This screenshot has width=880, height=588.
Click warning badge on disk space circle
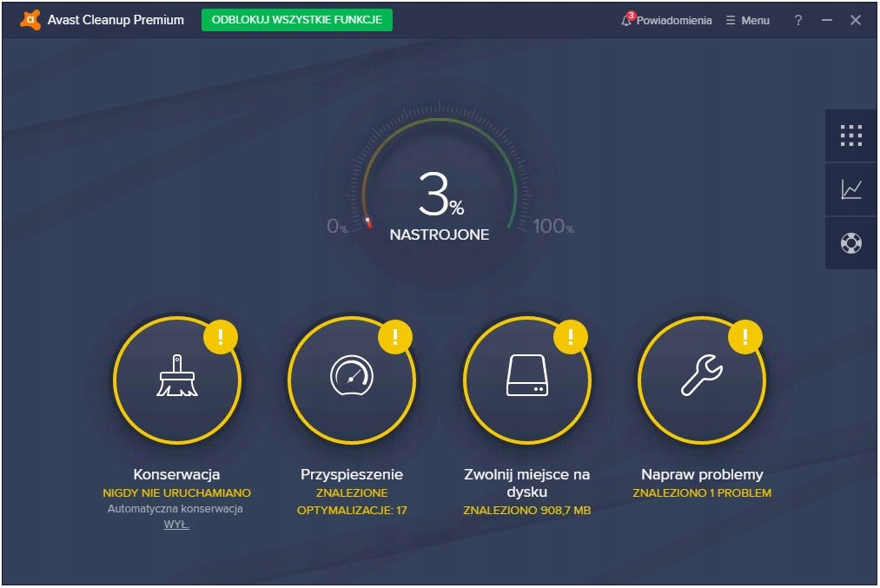pos(570,337)
